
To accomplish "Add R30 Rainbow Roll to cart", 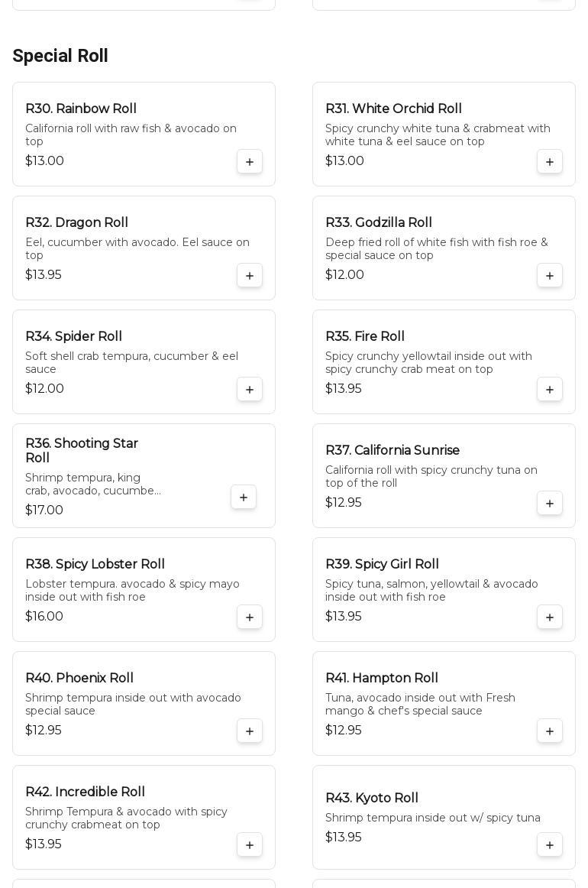I will coord(250,162).
